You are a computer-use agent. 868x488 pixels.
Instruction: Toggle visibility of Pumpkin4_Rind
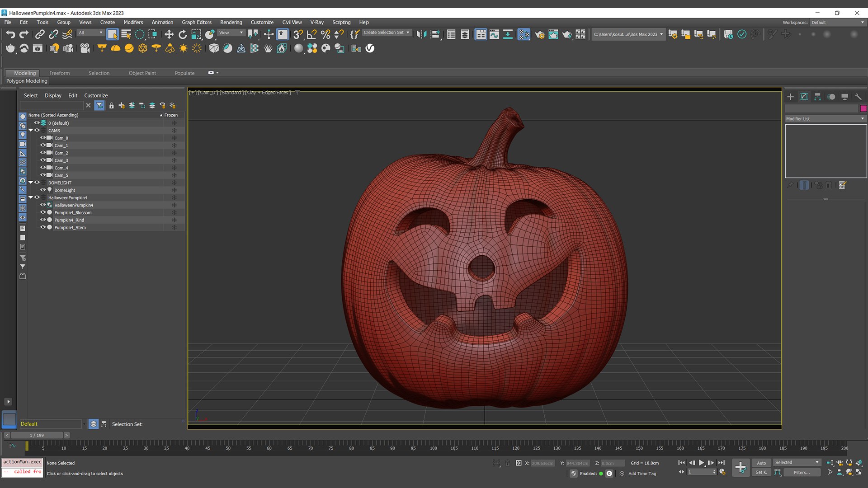coord(43,220)
